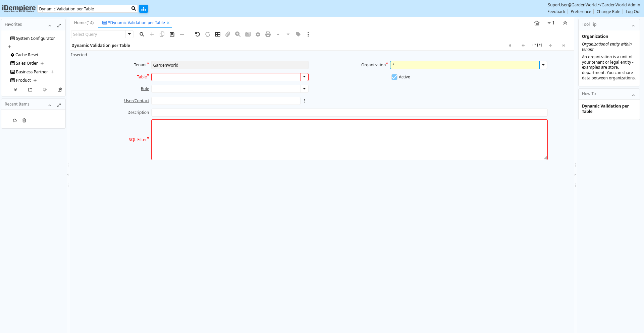Collapse the Tool Tip panel
The height and width of the screenshot is (333, 644).
pyautogui.click(x=633, y=25)
